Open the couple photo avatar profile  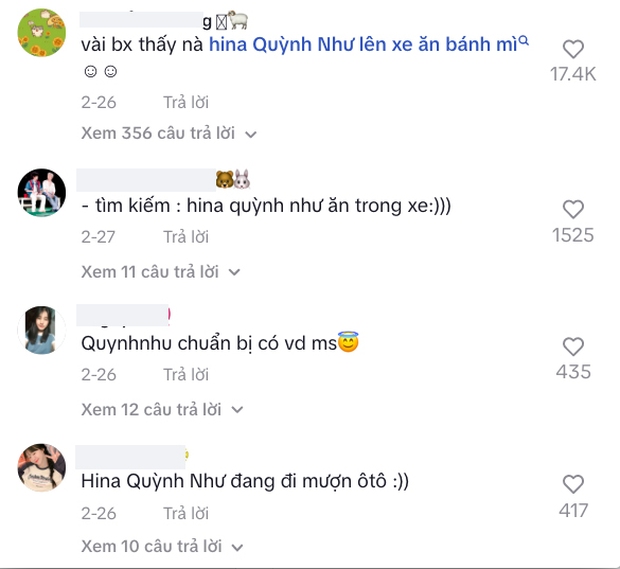point(42,191)
